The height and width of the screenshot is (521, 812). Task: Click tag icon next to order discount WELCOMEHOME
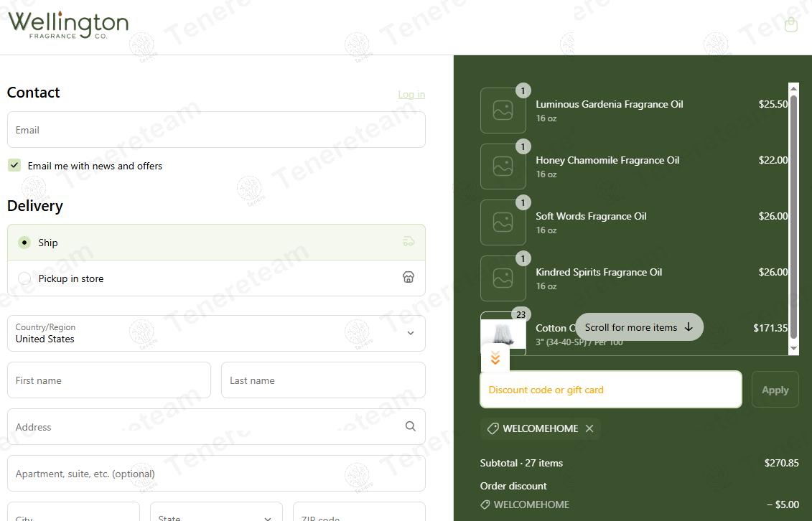[485, 504]
